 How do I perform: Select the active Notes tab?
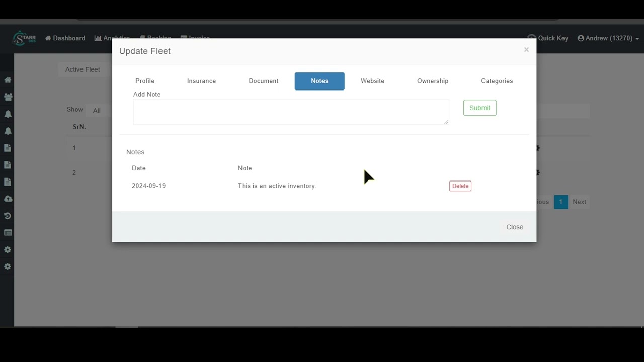click(x=319, y=81)
